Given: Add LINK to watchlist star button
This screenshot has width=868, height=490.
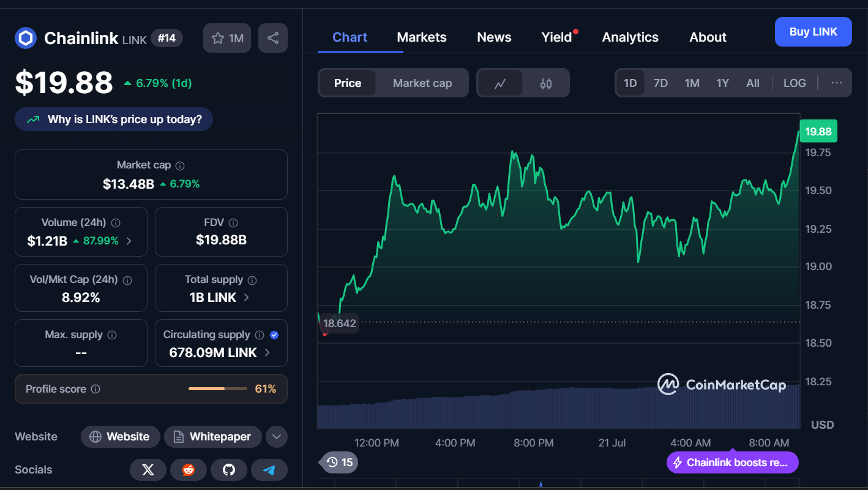Looking at the screenshot, I should (227, 38).
